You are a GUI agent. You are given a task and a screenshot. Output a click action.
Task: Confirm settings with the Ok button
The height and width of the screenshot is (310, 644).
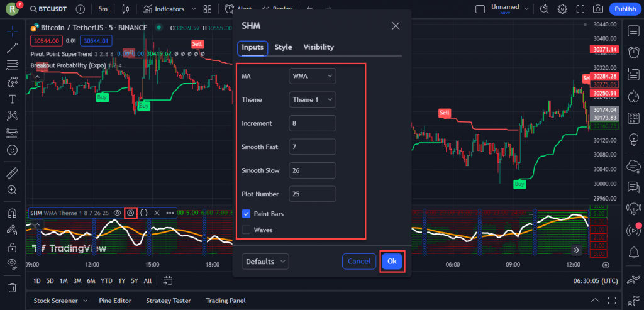392,262
